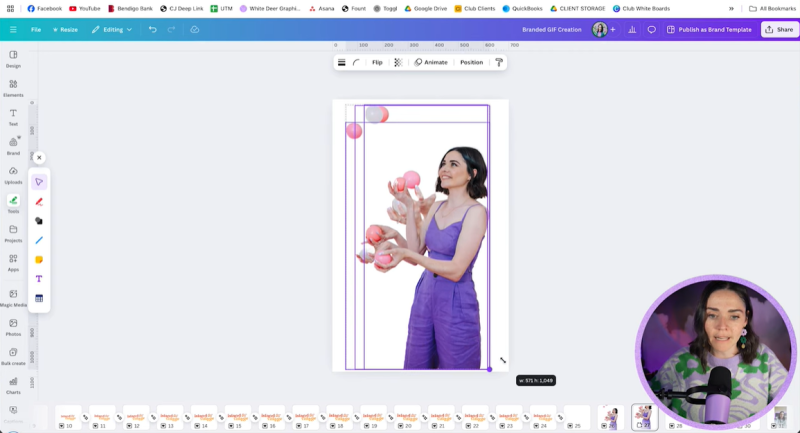This screenshot has width=800, height=433.
Task: Open the Tools panel in sidebar
Action: point(13,204)
